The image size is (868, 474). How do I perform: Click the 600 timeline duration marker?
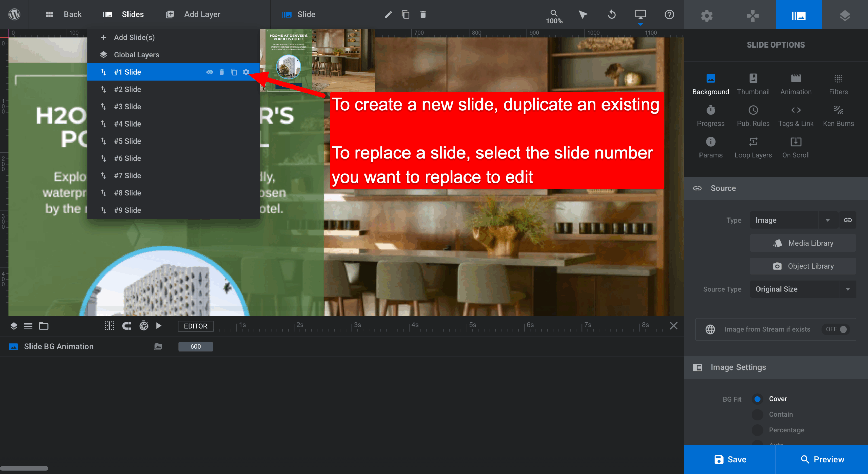pyautogui.click(x=195, y=346)
